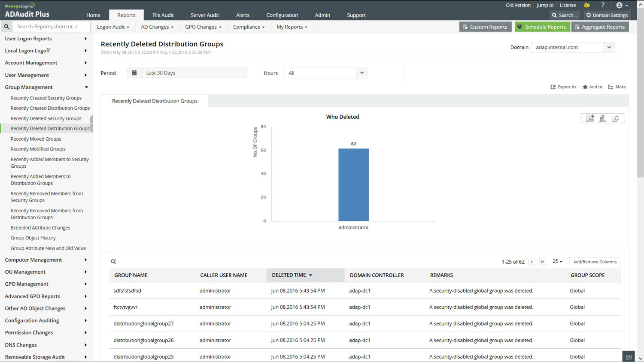Go to next page of results
Image resolution: width=644 pixels, height=362 pixels.
pyautogui.click(x=532, y=262)
